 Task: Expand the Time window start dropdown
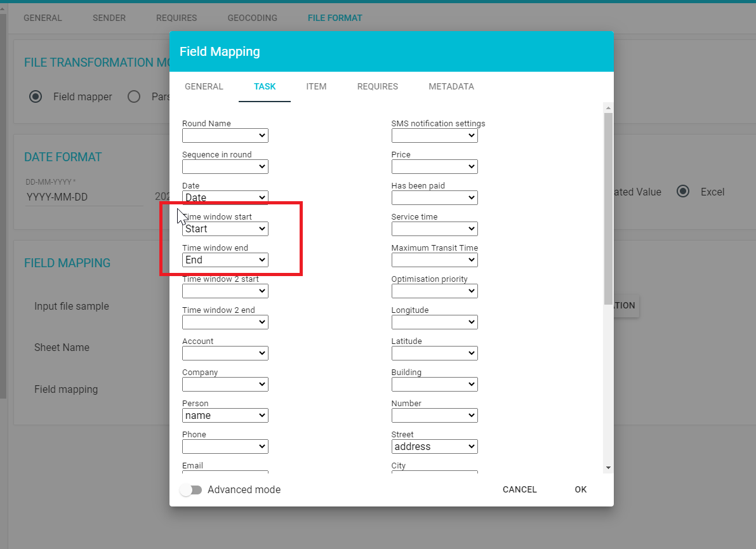click(x=225, y=228)
